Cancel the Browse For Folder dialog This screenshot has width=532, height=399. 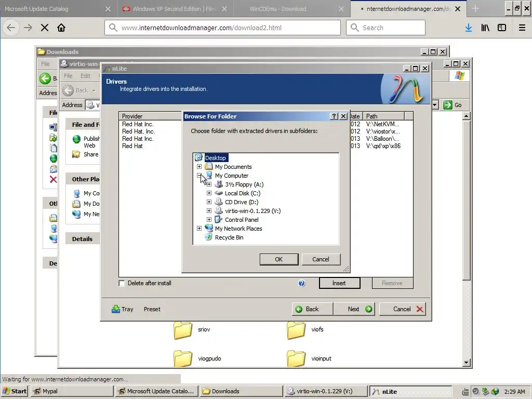pos(321,259)
